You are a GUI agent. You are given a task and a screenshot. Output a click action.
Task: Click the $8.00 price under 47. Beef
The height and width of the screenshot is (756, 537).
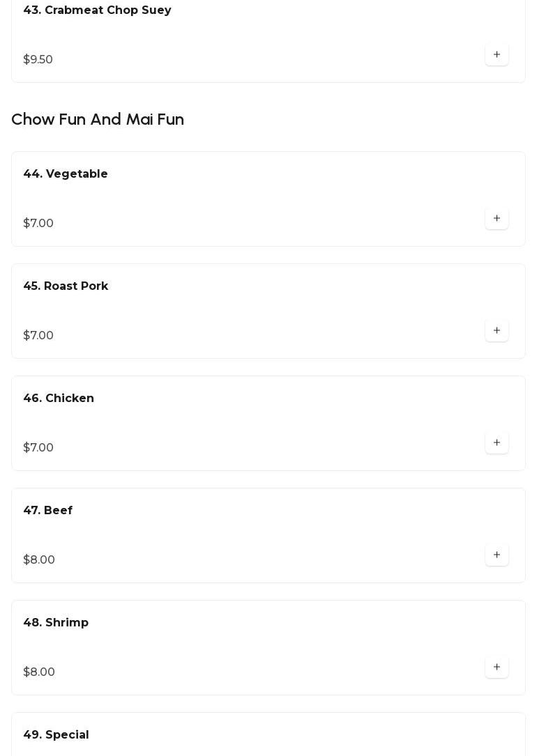tap(39, 560)
